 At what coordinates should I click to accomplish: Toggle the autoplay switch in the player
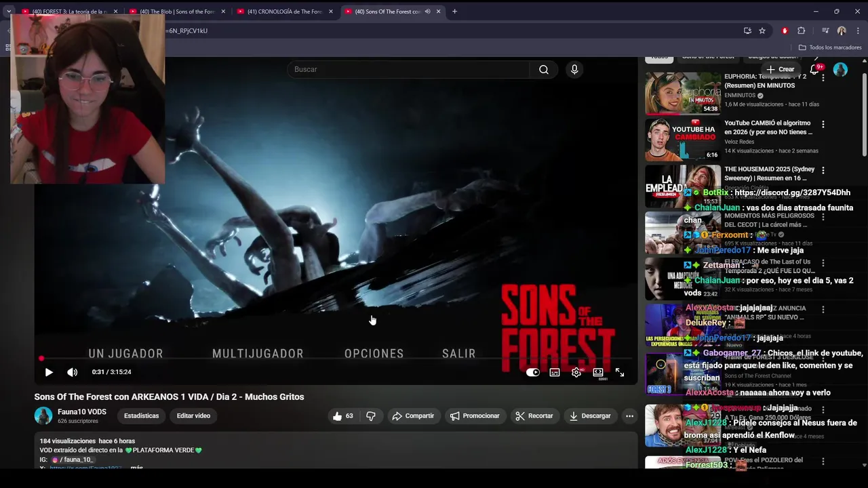point(533,372)
